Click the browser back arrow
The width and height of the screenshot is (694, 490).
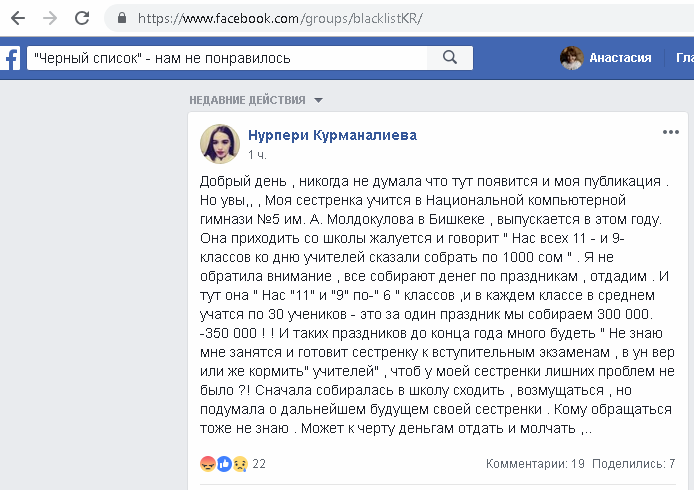[x=18, y=18]
